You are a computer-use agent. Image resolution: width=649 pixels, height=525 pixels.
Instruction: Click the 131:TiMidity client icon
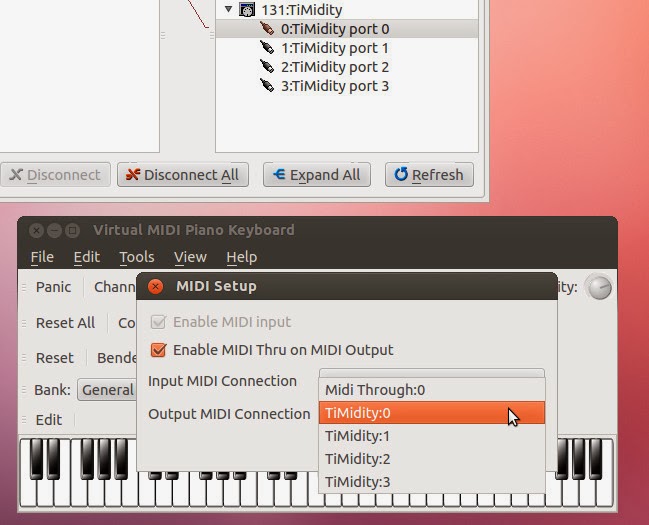[x=247, y=10]
